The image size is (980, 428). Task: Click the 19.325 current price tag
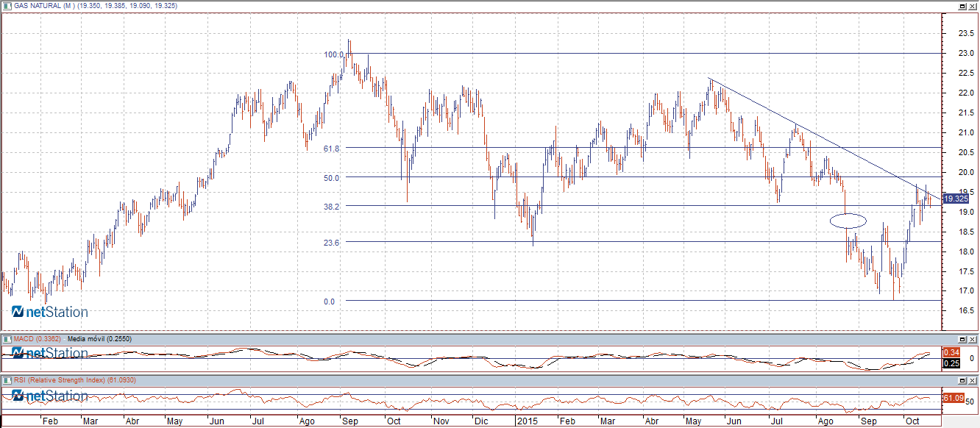tap(955, 199)
